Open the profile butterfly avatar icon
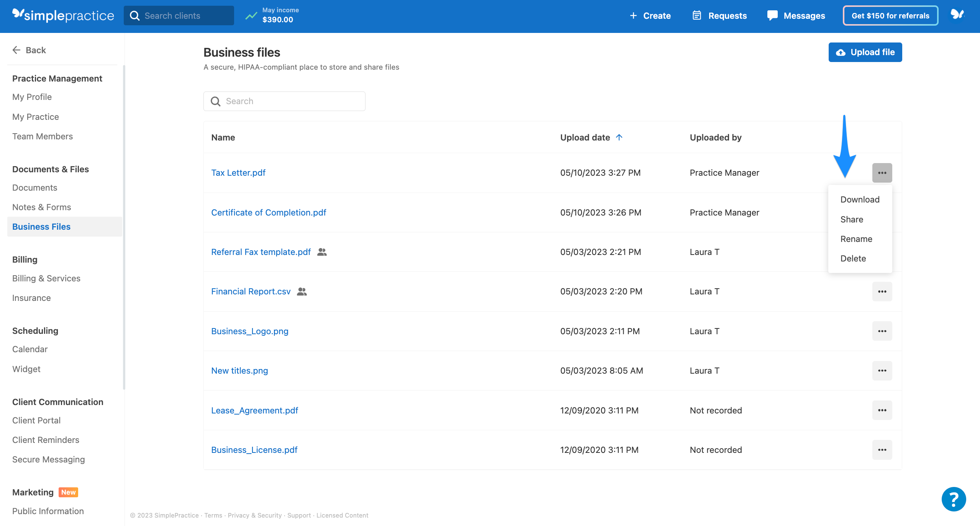This screenshot has height=526, width=980. tap(957, 15)
